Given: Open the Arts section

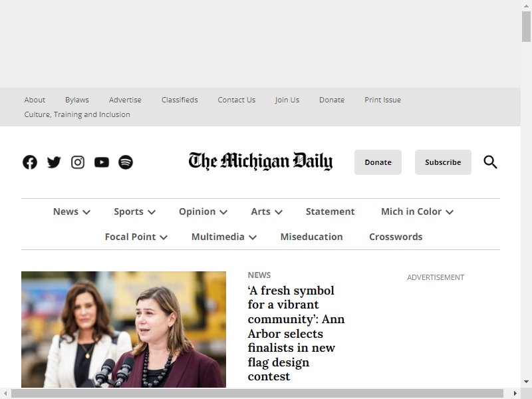Looking at the screenshot, I should coord(261,211).
